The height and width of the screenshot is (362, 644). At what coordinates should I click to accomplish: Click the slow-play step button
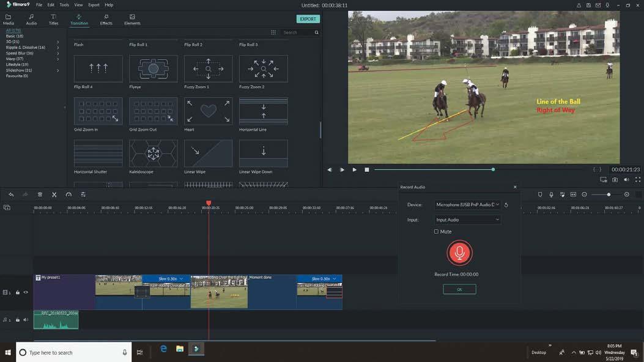click(x=342, y=169)
